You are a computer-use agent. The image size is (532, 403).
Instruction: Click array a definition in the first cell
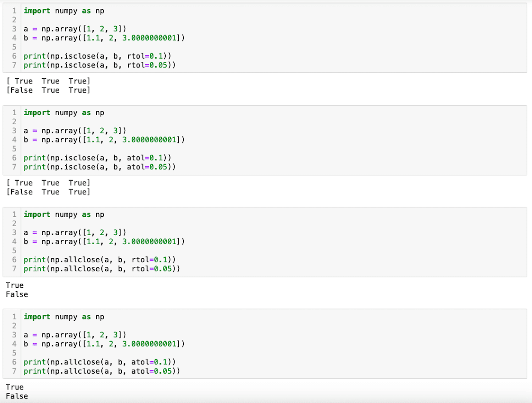[x=75, y=29]
